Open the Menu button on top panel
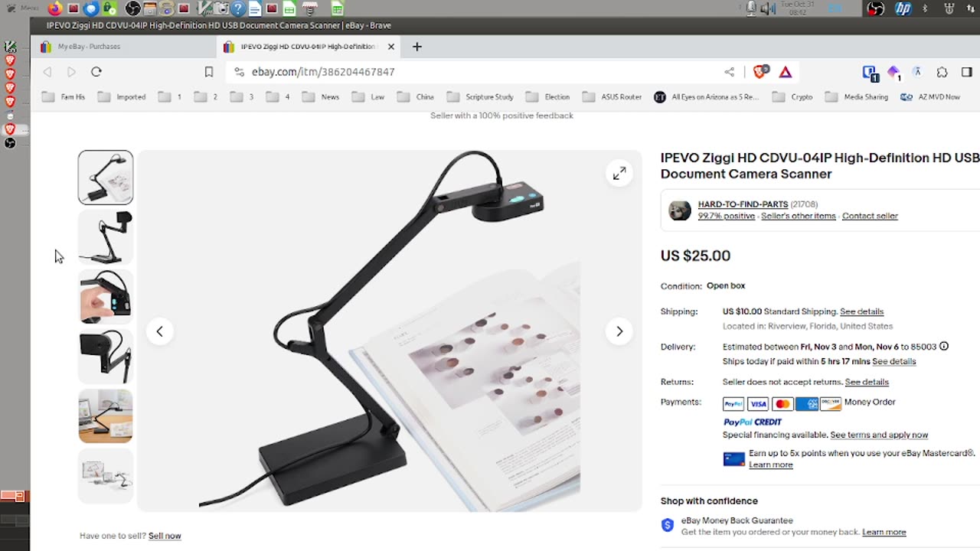Screen dimensions: 980x551 (23, 8)
